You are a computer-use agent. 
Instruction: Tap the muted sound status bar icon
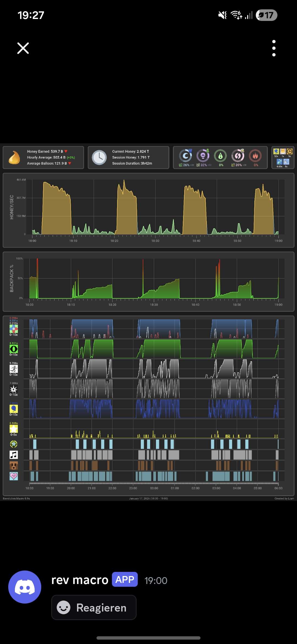(x=222, y=15)
